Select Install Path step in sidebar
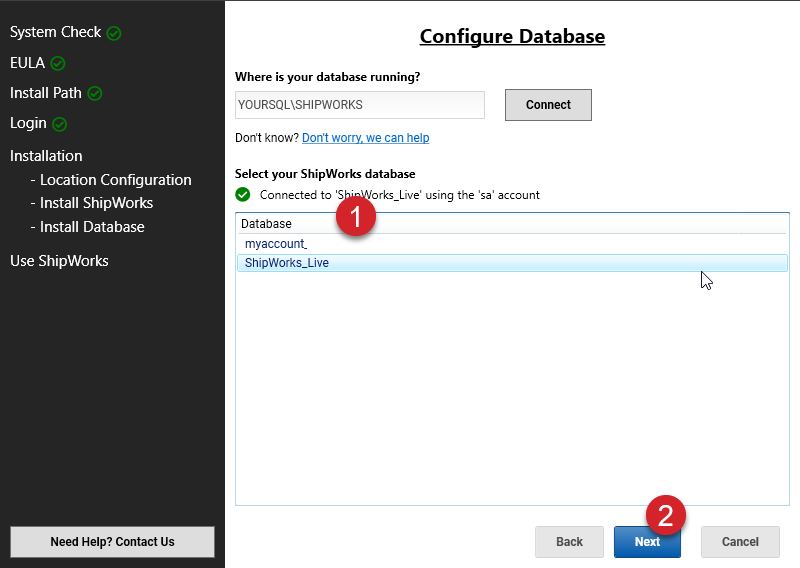800x568 pixels. [46, 93]
